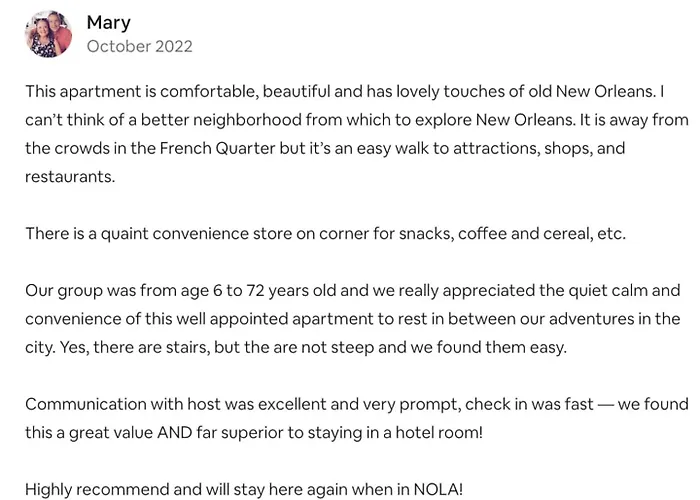Click the final line 'Highly recommend and will stay'
This screenshot has height=500, width=700.
point(244,489)
